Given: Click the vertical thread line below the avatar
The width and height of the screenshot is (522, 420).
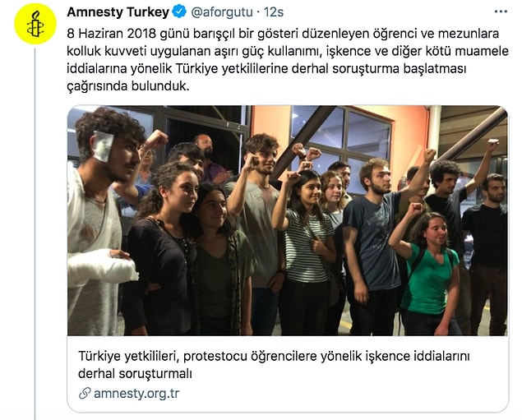Looking at the screenshot, I should [35, 234].
